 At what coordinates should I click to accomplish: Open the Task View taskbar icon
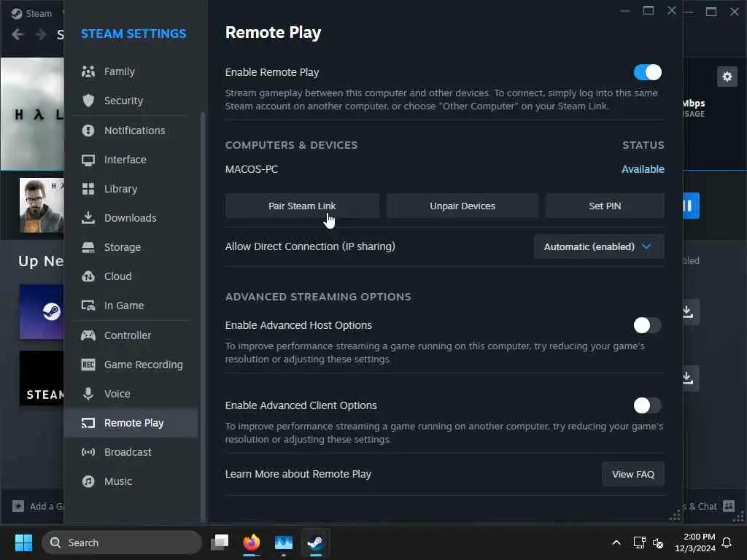tap(220, 542)
